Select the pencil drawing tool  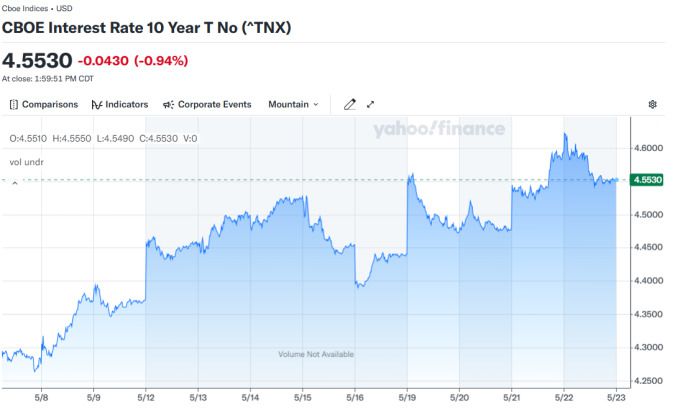(x=350, y=104)
